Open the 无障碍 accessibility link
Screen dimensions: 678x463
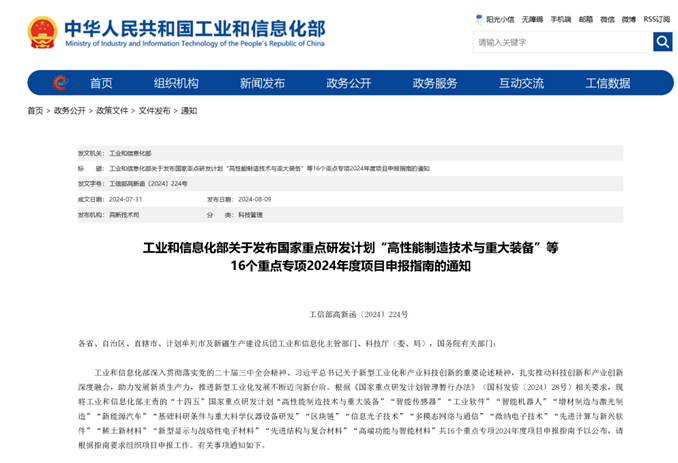[x=532, y=19]
